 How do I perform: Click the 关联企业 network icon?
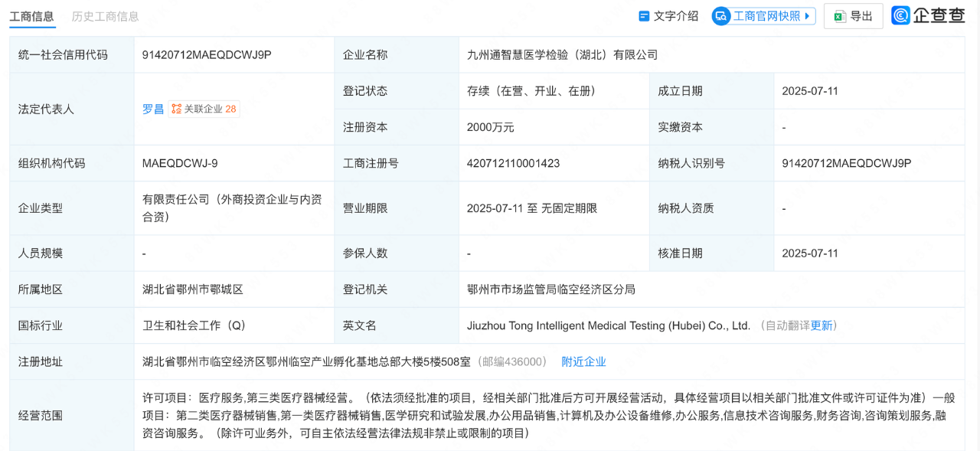click(x=176, y=109)
